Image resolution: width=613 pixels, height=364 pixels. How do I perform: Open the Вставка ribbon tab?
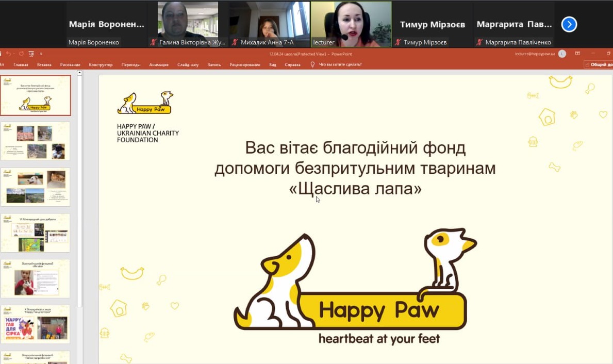tap(44, 64)
